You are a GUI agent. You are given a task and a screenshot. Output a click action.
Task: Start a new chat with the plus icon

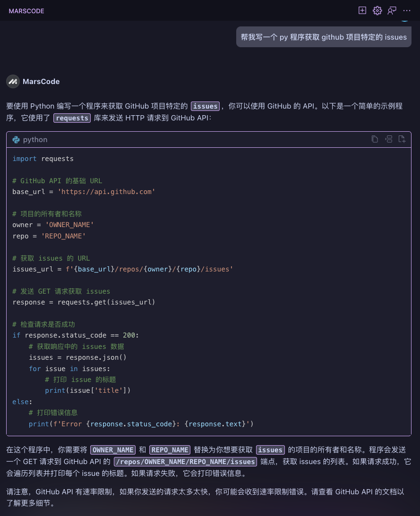(362, 10)
